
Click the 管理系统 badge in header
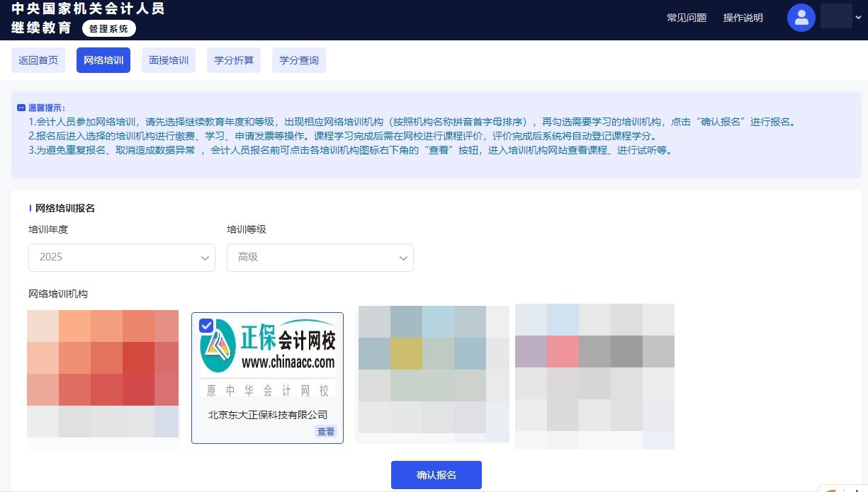[108, 29]
